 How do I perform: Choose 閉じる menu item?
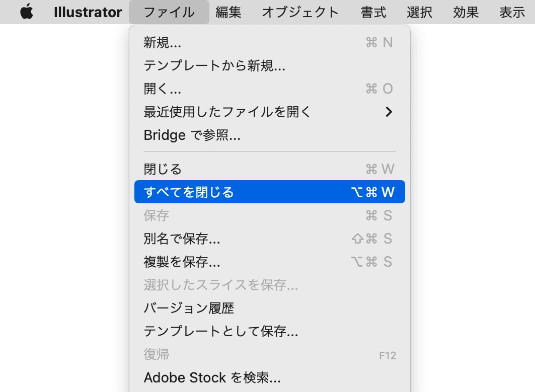pos(270,169)
